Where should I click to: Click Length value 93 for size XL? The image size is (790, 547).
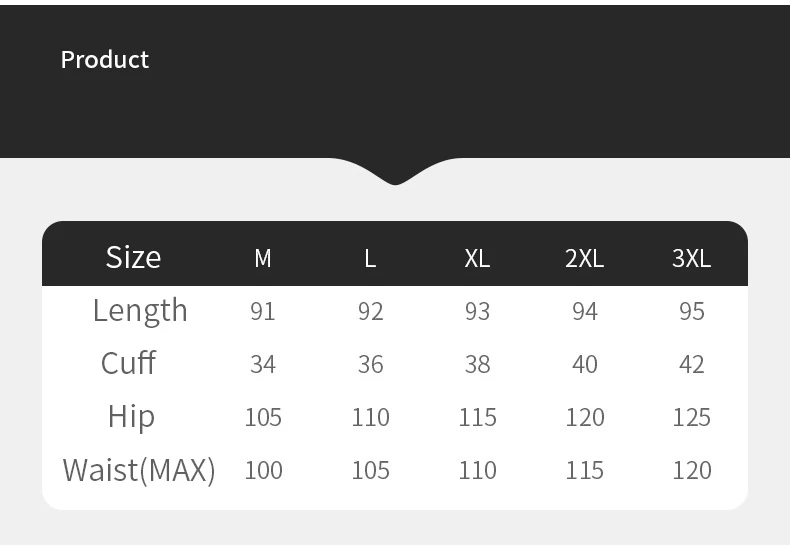point(477,312)
